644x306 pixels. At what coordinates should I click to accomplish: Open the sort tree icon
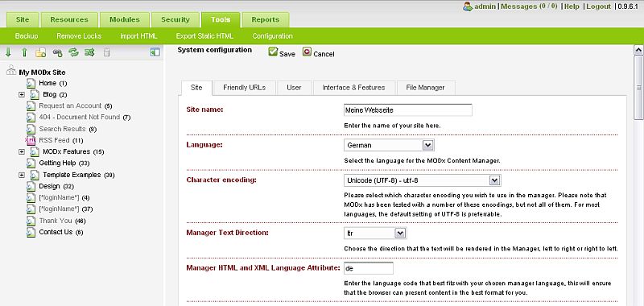tap(89, 52)
